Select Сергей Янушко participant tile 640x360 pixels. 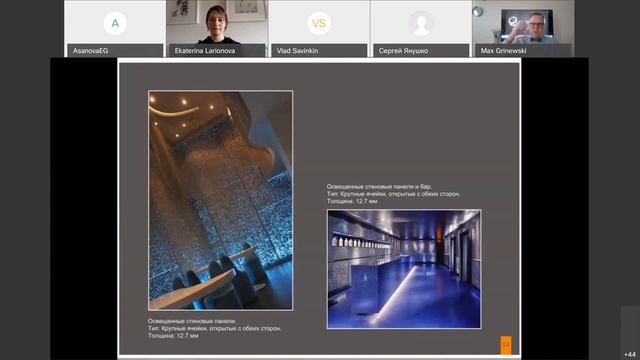pos(421,29)
